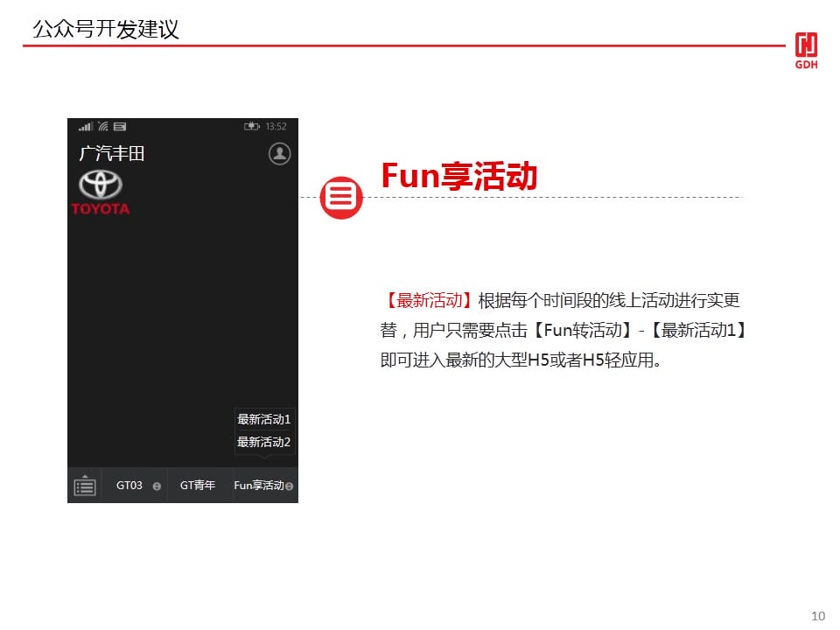Open the profile icon in WeChat header
Image resolution: width=840 pixels, height=630 pixels.
[280, 154]
